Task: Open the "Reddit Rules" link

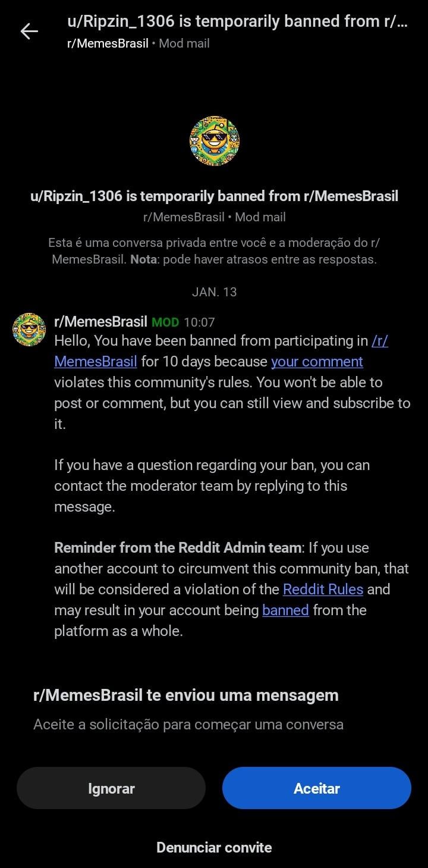Action: (323, 589)
